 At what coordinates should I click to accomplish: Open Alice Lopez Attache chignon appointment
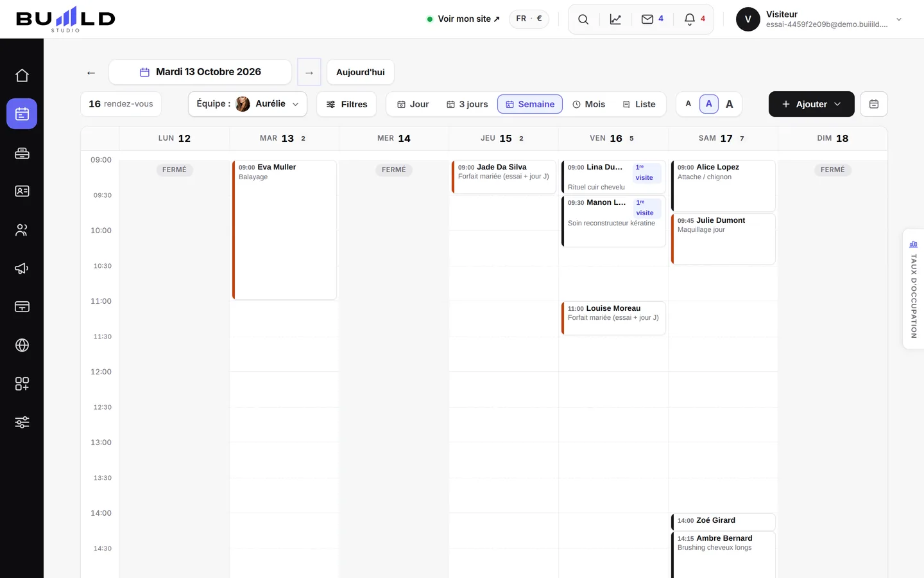[723, 186]
